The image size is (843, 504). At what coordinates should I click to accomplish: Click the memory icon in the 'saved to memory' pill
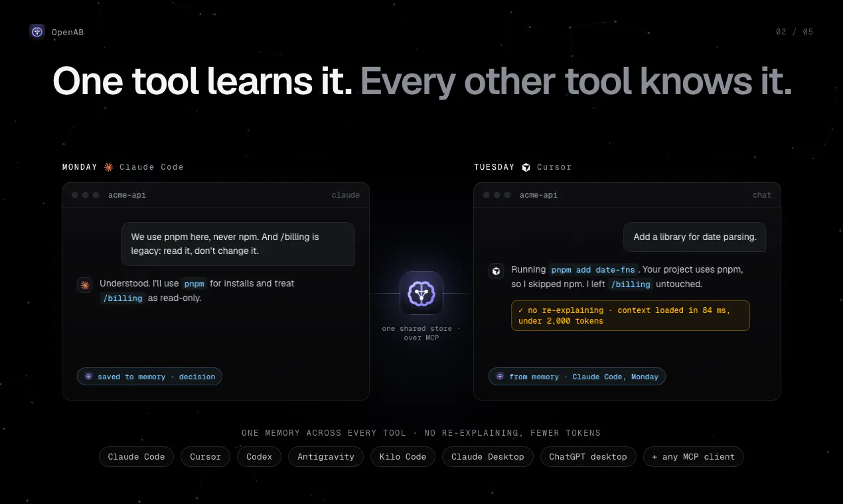point(89,377)
